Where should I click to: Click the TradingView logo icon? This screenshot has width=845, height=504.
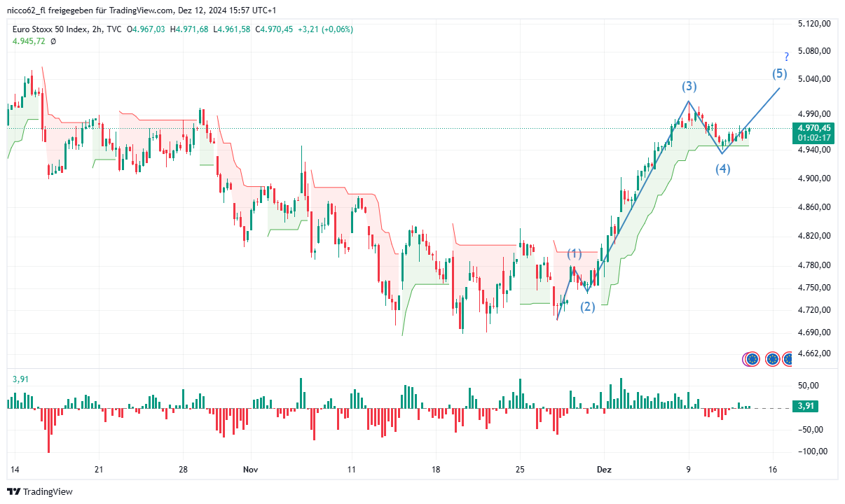pyautogui.click(x=13, y=491)
